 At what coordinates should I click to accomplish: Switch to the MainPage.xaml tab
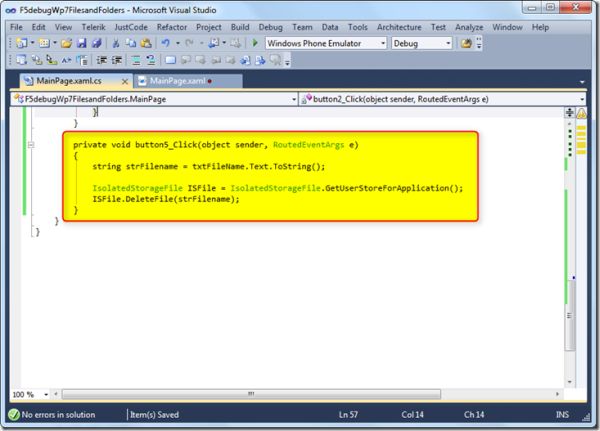point(188,81)
